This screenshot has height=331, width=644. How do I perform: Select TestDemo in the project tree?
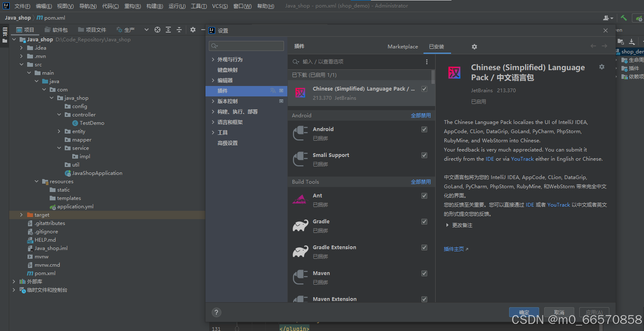tap(92, 123)
